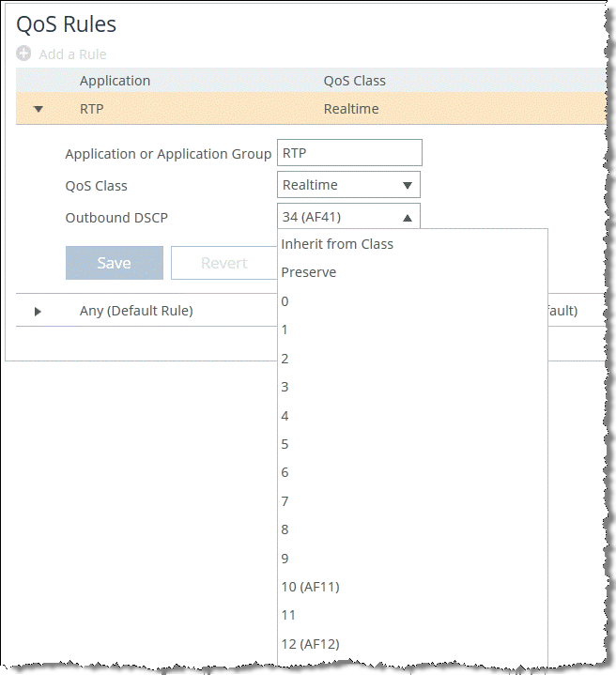Click the Add a Rule plus icon
The height and width of the screenshot is (675, 616).
[23, 54]
